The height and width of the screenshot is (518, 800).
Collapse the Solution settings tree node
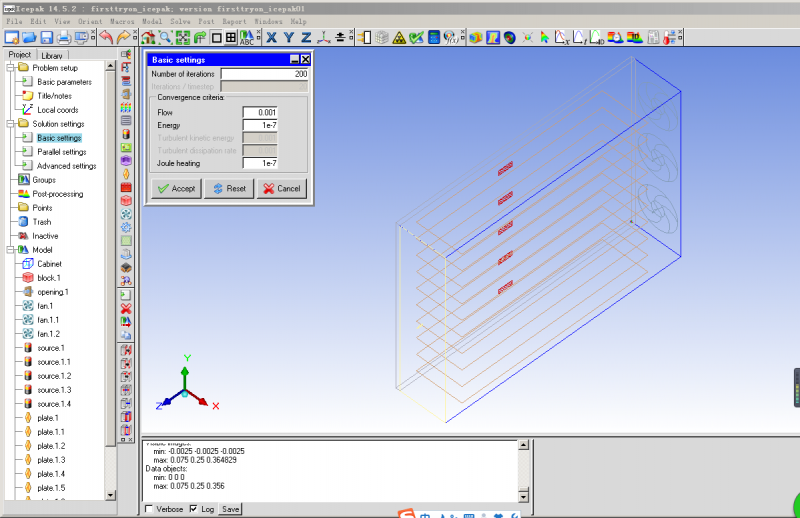click(x=10, y=124)
